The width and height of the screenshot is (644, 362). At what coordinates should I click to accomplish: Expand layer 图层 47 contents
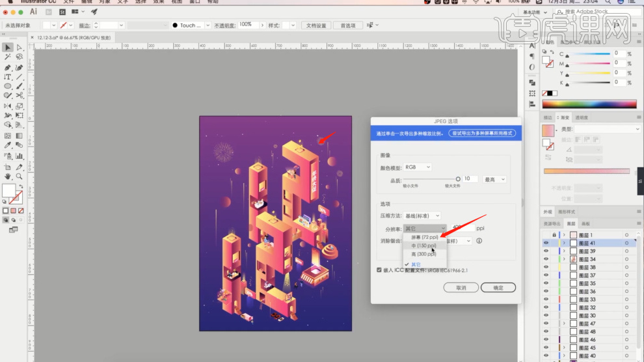[564, 324]
